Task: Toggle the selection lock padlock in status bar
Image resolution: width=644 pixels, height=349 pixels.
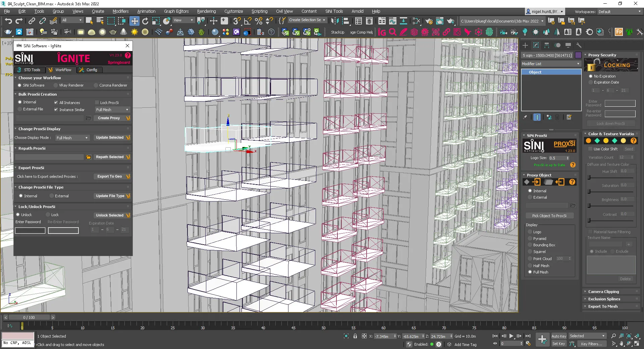Action: 355,336
